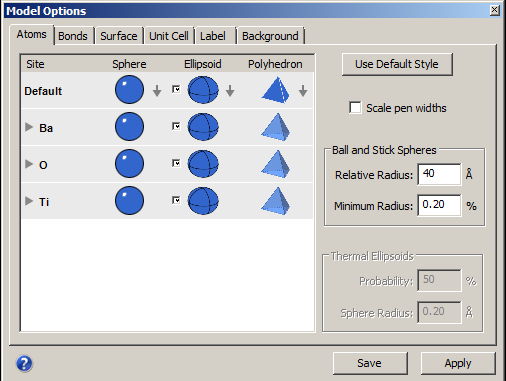Toggle the O ellipsoid checkbox

(x=176, y=163)
